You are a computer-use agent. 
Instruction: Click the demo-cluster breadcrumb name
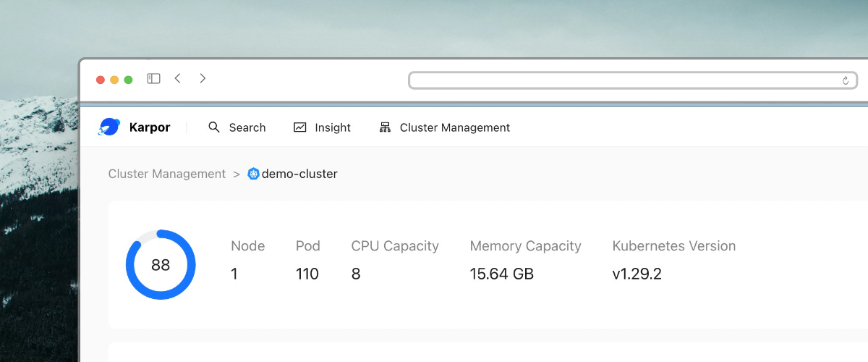click(x=299, y=174)
